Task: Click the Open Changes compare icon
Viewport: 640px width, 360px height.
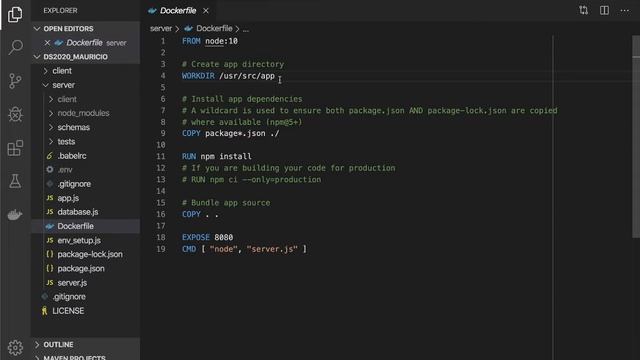Action: pos(584,10)
